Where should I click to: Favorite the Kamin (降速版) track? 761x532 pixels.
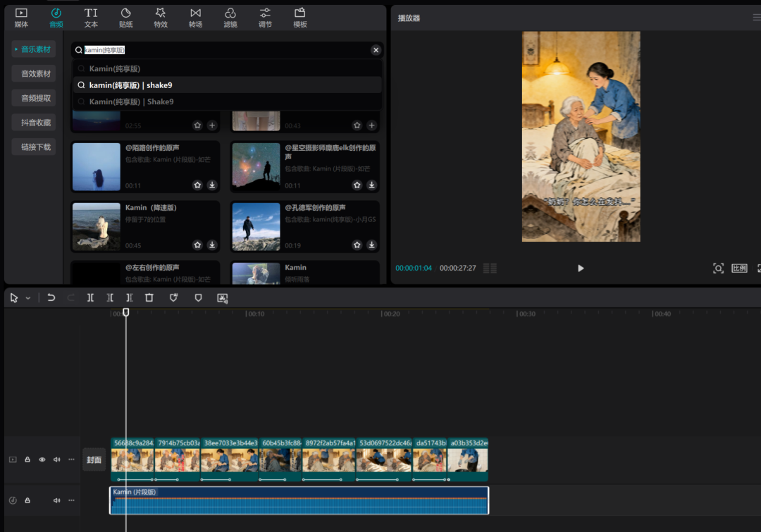pyautogui.click(x=197, y=245)
